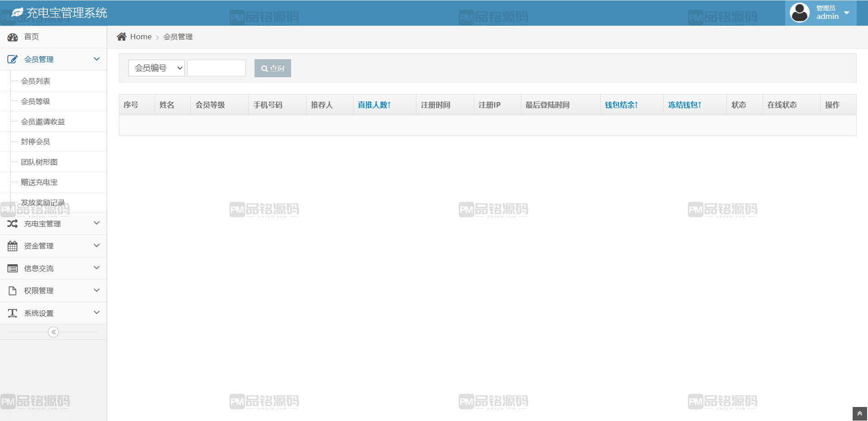Open 会员等级 in the sidebar
The width and height of the screenshot is (868, 421).
(x=36, y=101)
